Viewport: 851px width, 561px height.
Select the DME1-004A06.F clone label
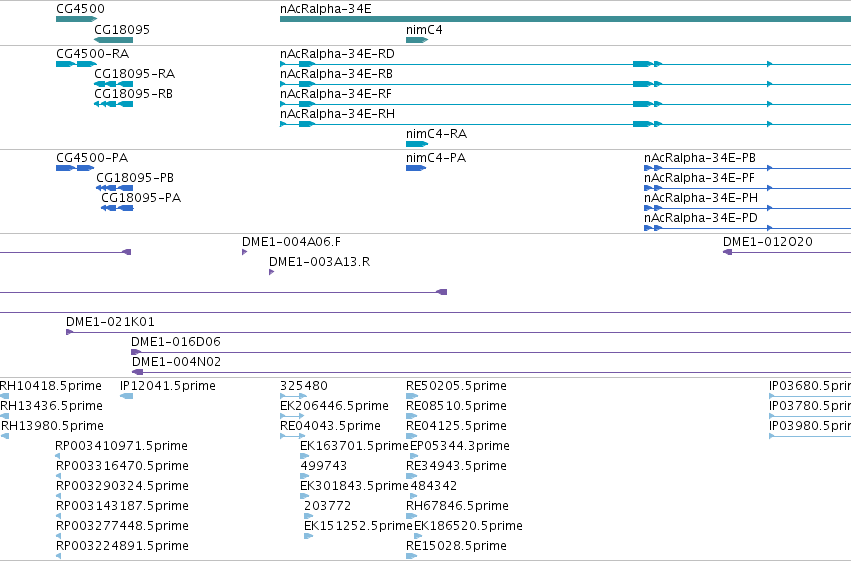click(x=291, y=242)
